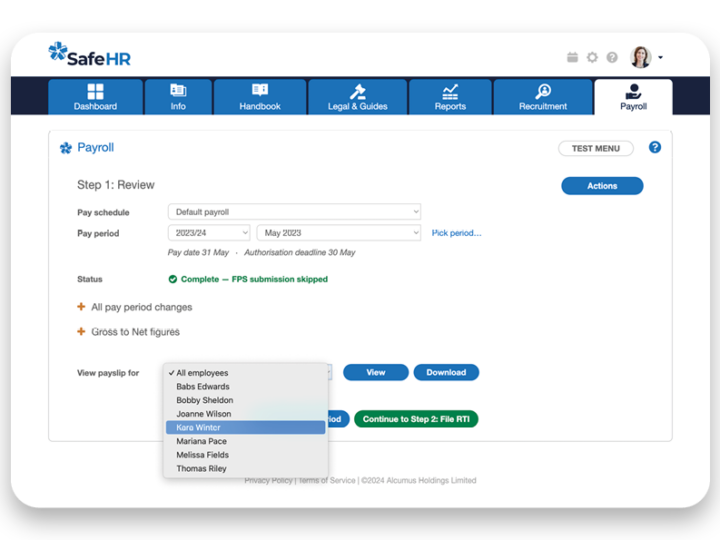Click the TEST MENU button
This screenshot has height=540, width=720.
click(x=596, y=148)
